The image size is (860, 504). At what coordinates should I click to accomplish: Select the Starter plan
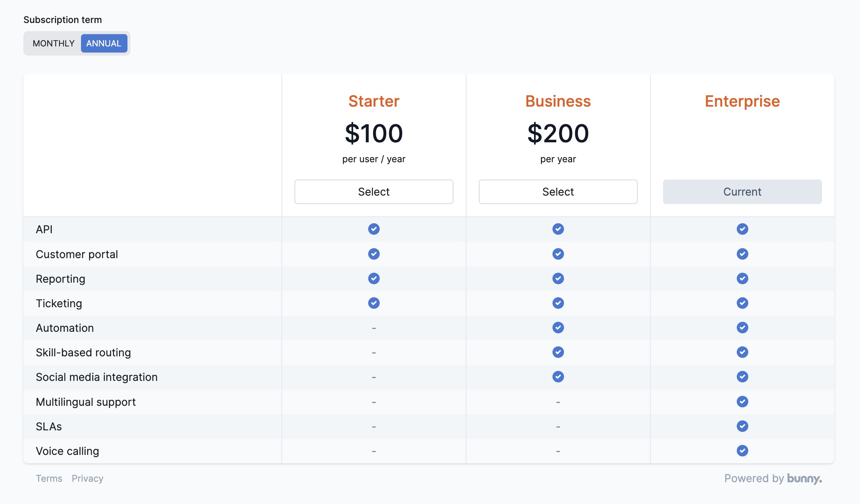point(374,192)
